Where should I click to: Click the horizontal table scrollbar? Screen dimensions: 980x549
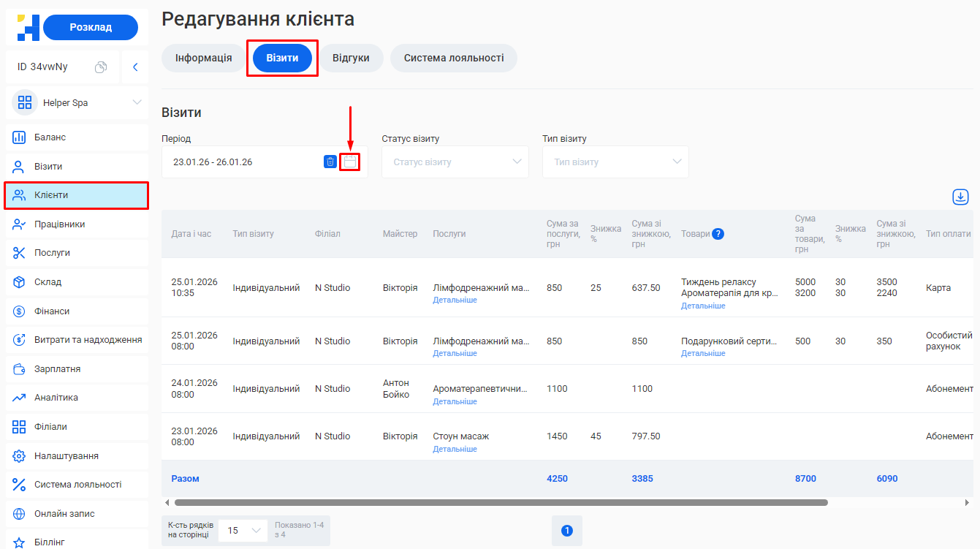coord(501,503)
